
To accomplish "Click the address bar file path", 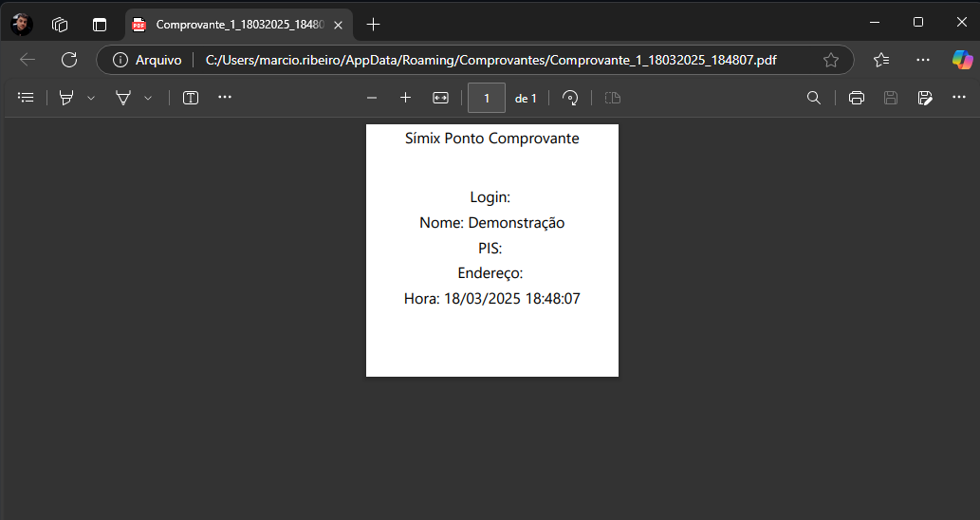I will click(490, 60).
